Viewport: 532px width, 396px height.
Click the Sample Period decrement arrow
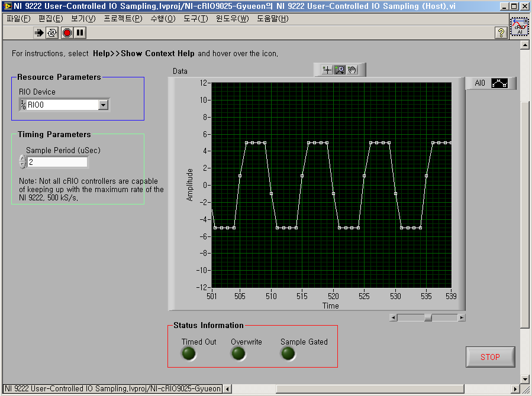click(x=22, y=165)
